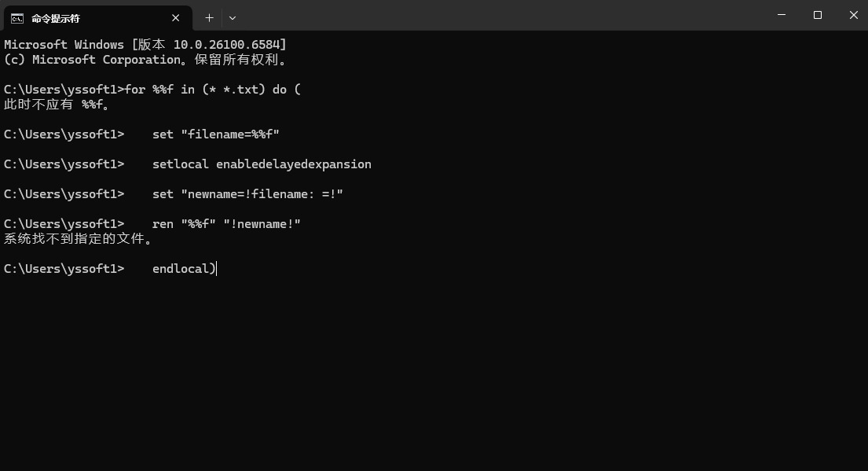Close the terminal window
868x471 pixels.
click(x=854, y=15)
